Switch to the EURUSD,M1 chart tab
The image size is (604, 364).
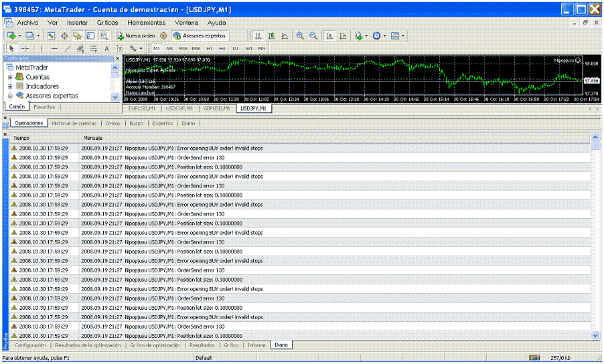141,108
